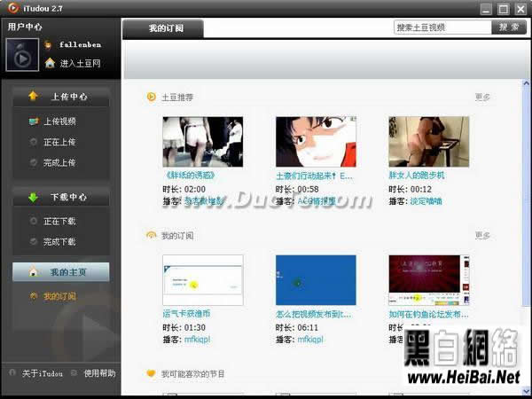Click the icon beside sidebar 我的订阅
This screenshot has height=399, width=532.
click(34, 296)
